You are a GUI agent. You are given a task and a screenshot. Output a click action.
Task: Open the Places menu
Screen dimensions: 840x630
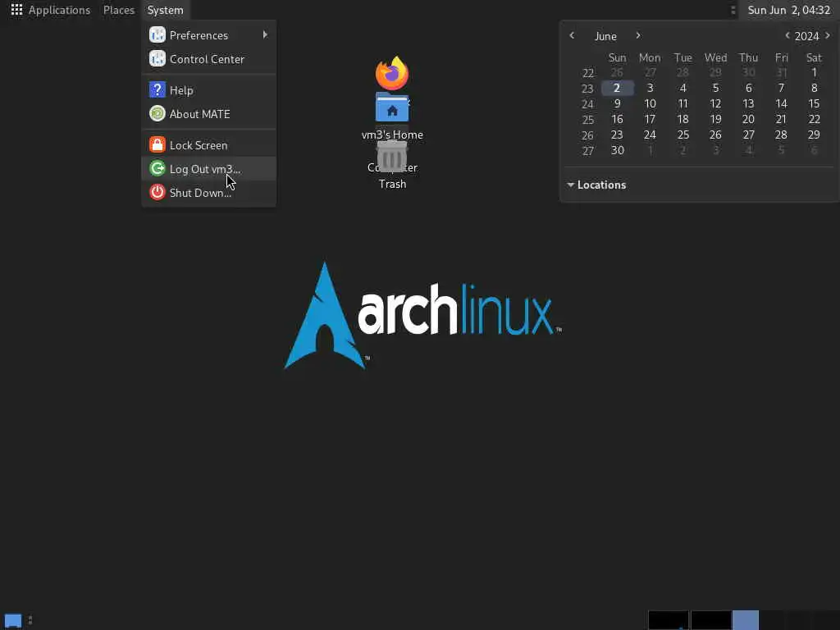click(118, 10)
